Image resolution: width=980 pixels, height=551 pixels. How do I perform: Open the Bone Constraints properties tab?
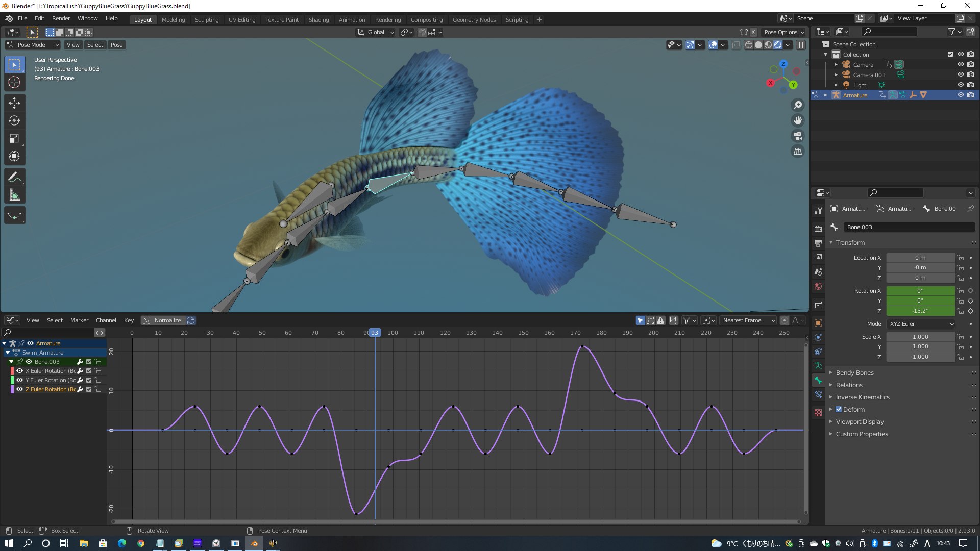[x=818, y=394]
